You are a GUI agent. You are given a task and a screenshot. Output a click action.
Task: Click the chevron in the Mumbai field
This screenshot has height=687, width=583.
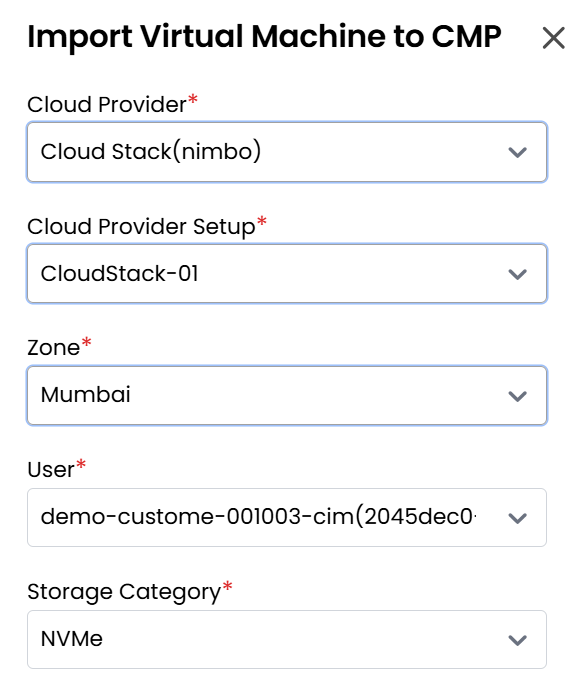(x=517, y=396)
